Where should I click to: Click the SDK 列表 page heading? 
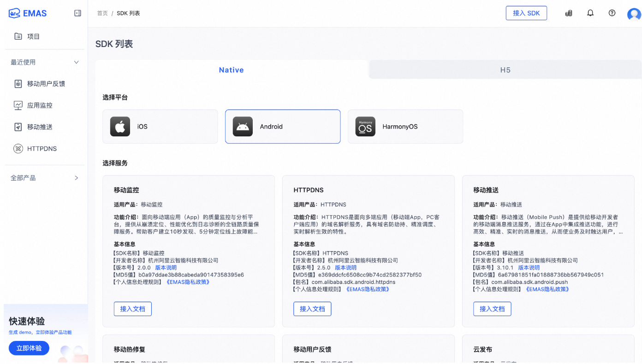point(114,44)
